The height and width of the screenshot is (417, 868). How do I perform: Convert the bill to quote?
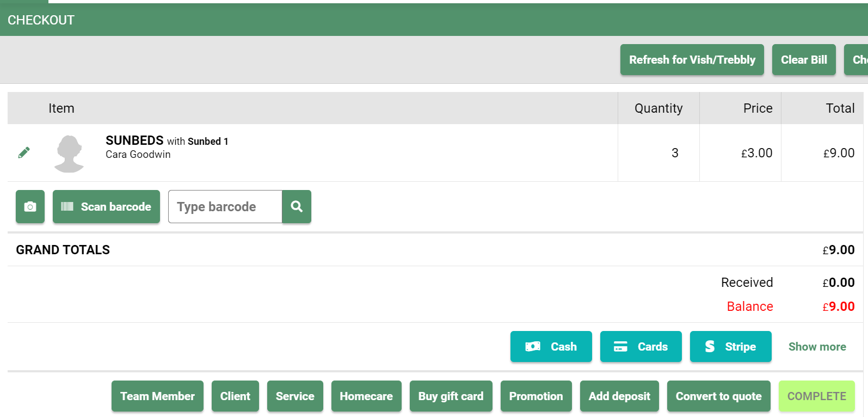718,396
